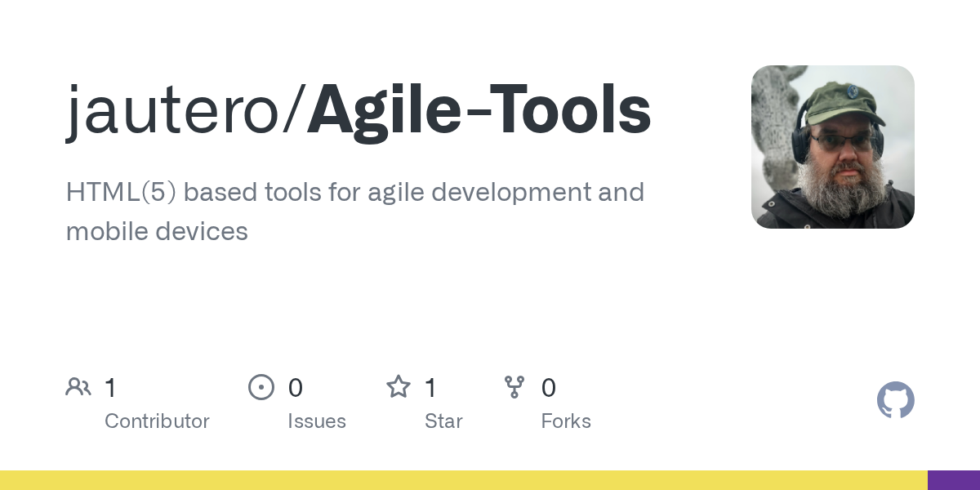Image resolution: width=980 pixels, height=490 pixels.
Task: Click the purple language color bar
Action: [953, 480]
